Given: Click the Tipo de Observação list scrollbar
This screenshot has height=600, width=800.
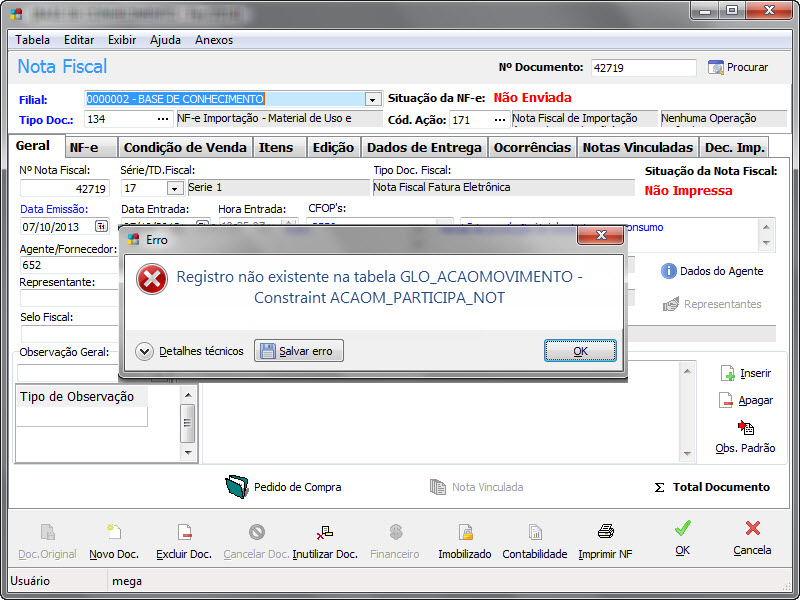Looking at the screenshot, I should click(188, 422).
